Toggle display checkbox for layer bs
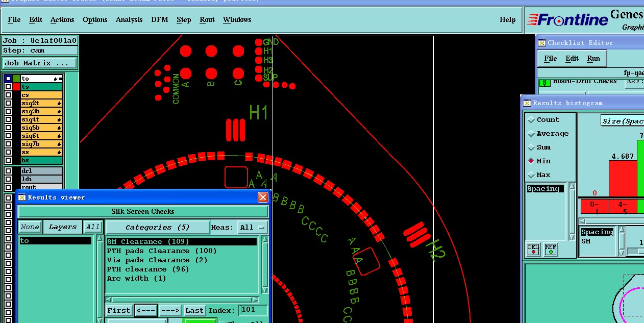Screen dimensions: 644x323 tap(8, 160)
